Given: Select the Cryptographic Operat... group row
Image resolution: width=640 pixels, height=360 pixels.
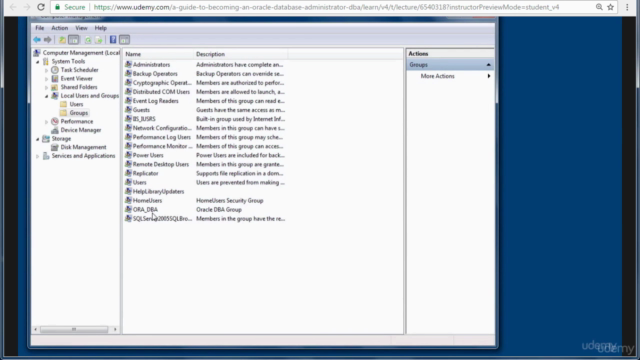Looking at the screenshot, I should click(205, 82).
